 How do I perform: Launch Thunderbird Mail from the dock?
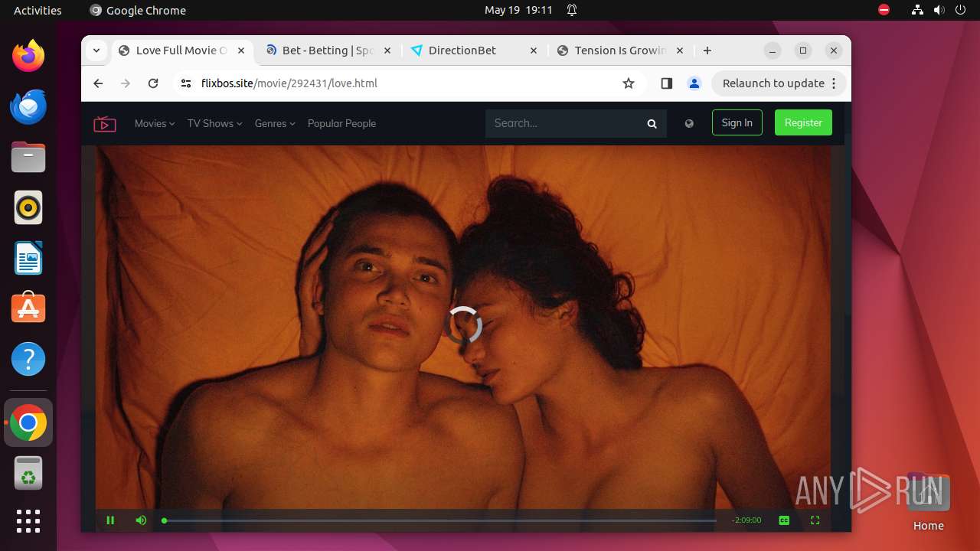coord(28,106)
